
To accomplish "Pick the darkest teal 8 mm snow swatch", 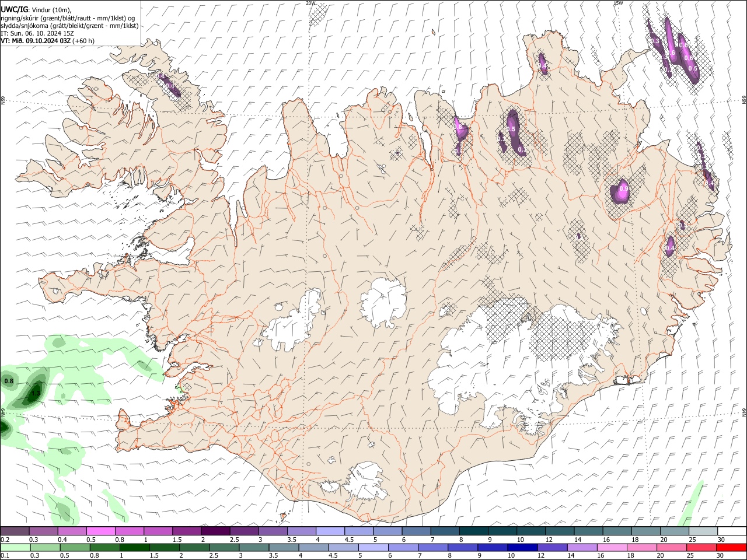I will coord(474,531).
